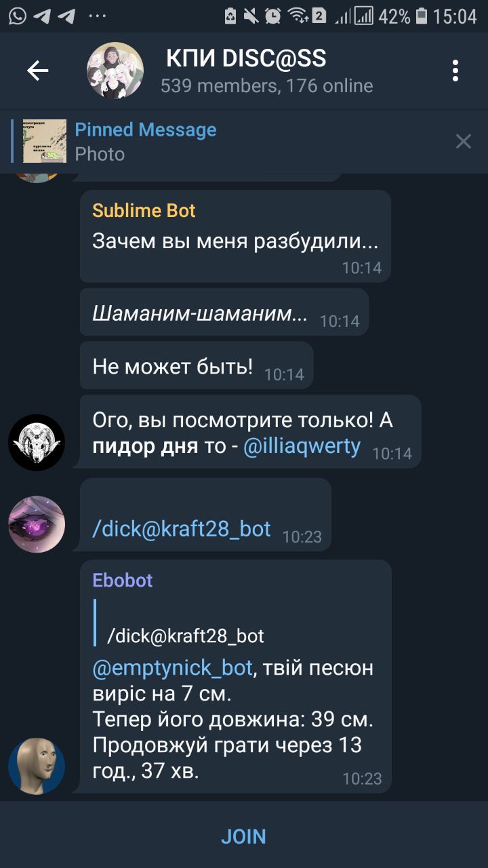The width and height of the screenshot is (488, 868).
Task: Open the КПИ DISC@SS group avatar
Action: click(x=115, y=71)
